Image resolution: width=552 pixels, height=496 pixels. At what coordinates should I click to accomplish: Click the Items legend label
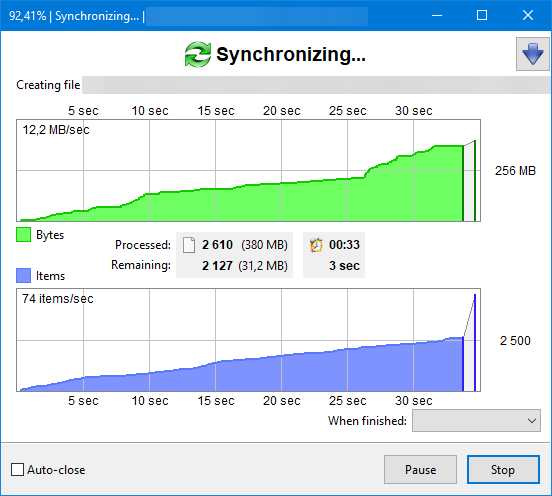[50, 276]
